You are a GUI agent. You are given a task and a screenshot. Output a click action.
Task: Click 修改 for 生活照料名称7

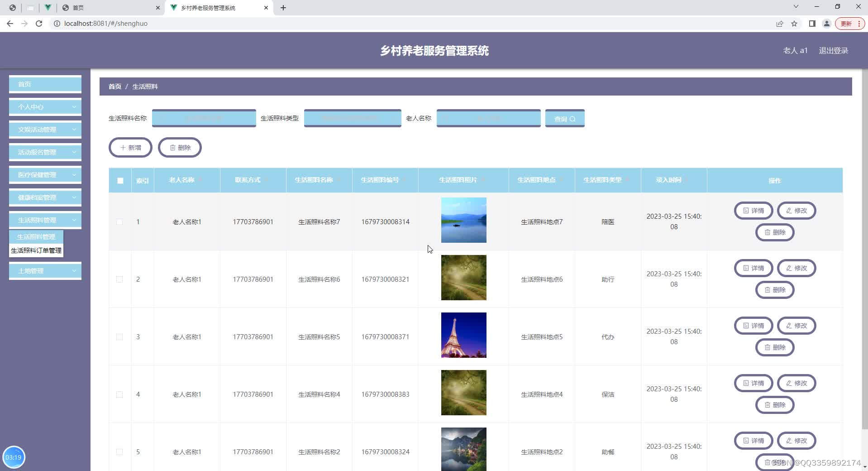pos(796,211)
